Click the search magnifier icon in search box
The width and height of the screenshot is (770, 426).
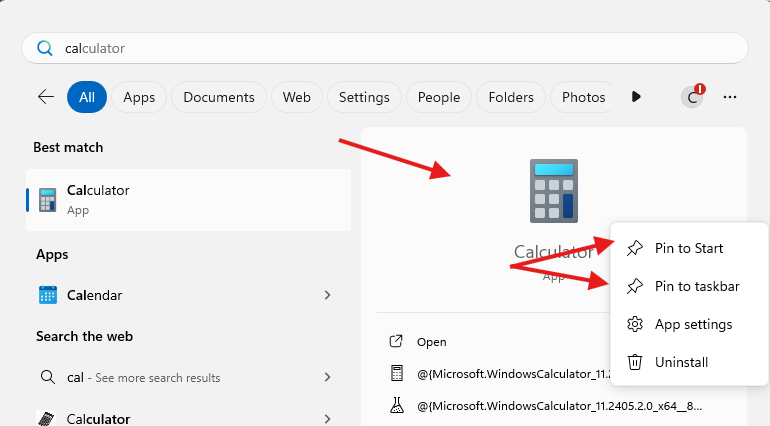[x=45, y=48]
